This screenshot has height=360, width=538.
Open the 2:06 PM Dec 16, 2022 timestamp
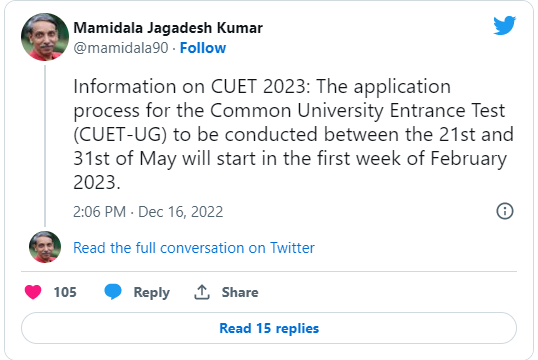click(x=148, y=212)
